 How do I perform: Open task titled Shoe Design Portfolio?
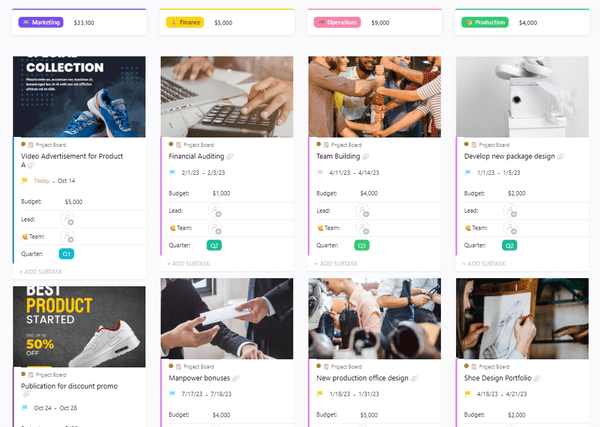(x=498, y=378)
